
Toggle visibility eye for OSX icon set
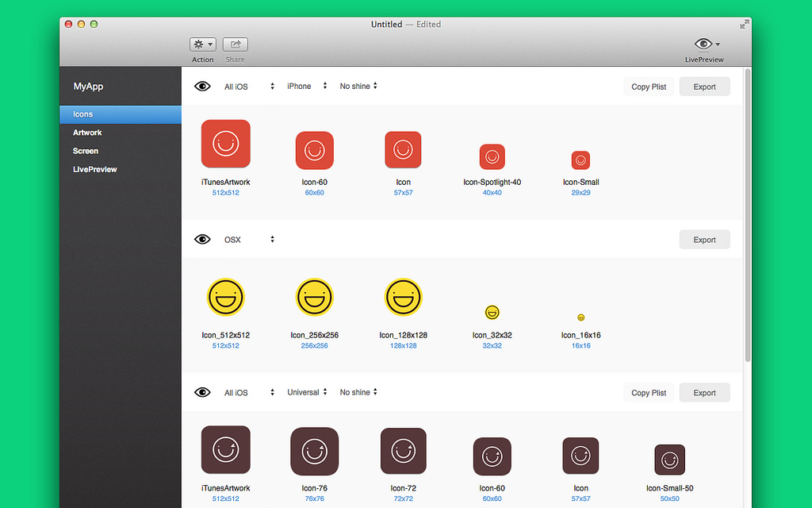tap(202, 239)
